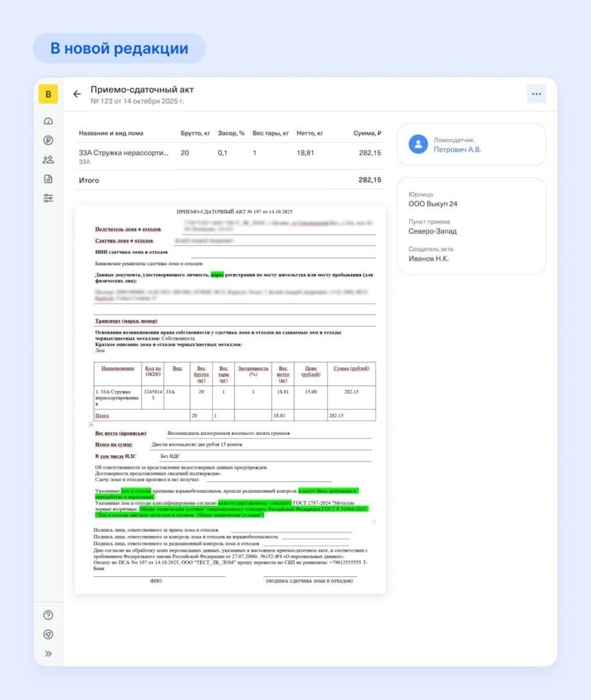The image size is (591, 700).
Task: Click the 33А Стружка scrap row
Action: coord(230,157)
